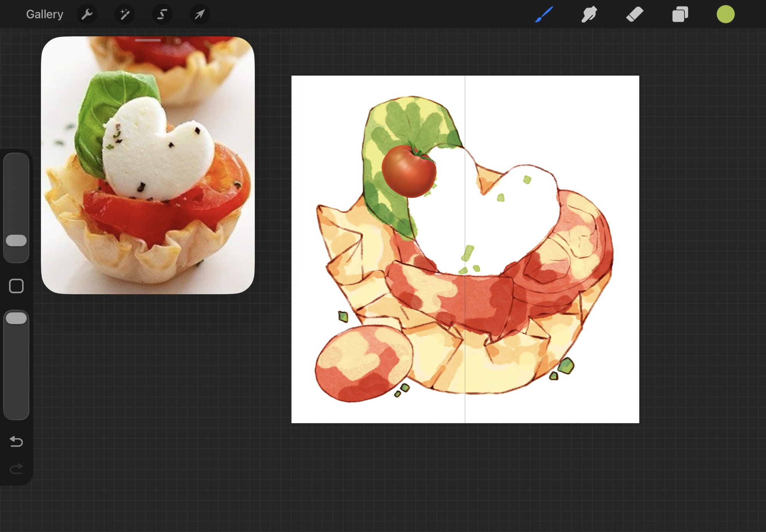Click the small red tomato on canvas

(408, 171)
